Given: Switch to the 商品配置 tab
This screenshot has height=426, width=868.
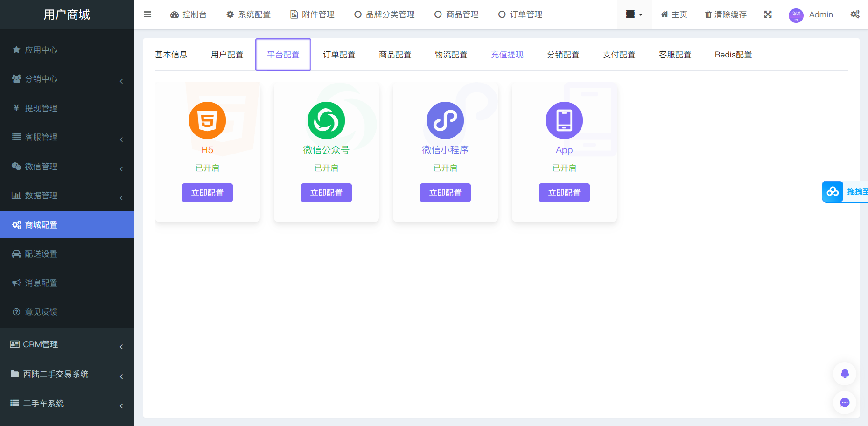Looking at the screenshot, I should (x=395, y=55).
